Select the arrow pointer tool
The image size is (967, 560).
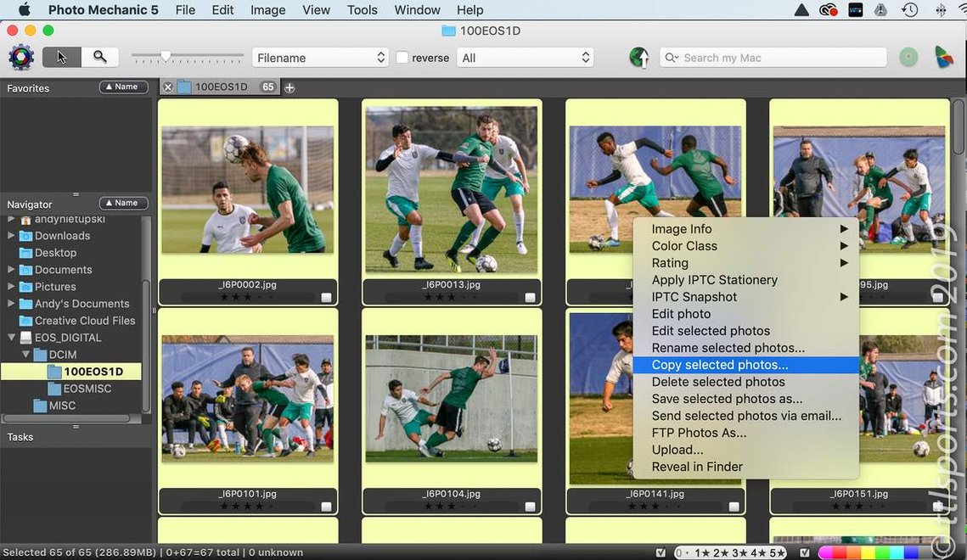[x=62, y=58]
